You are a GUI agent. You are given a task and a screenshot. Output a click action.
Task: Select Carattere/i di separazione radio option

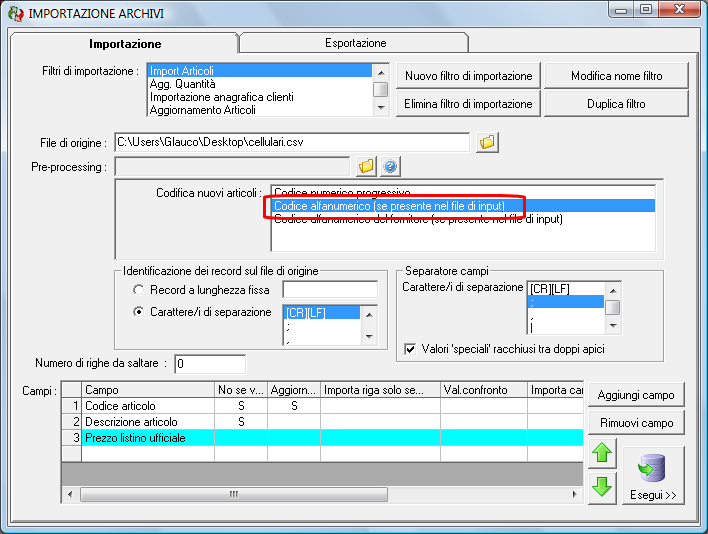[x=139, y=312]
